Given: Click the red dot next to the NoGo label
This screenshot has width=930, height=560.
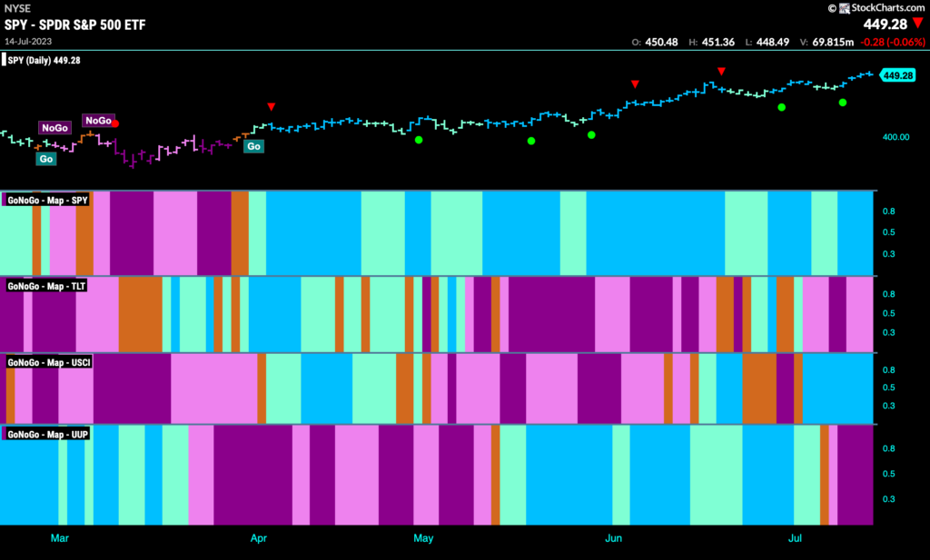Looking at the screenshot, I should pos(115,123).
